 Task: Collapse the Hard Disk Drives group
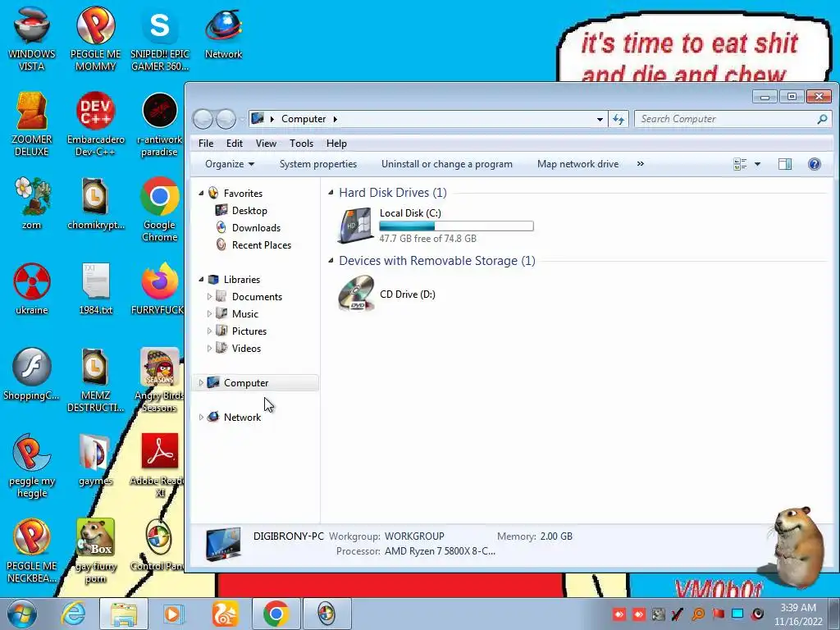(331, 192)
